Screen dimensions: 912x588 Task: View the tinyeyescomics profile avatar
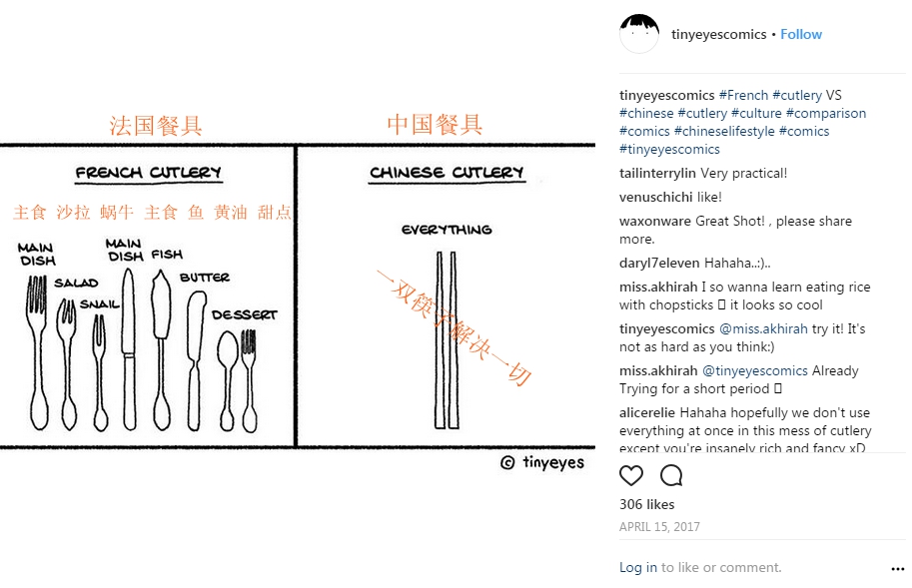point(639,34)
